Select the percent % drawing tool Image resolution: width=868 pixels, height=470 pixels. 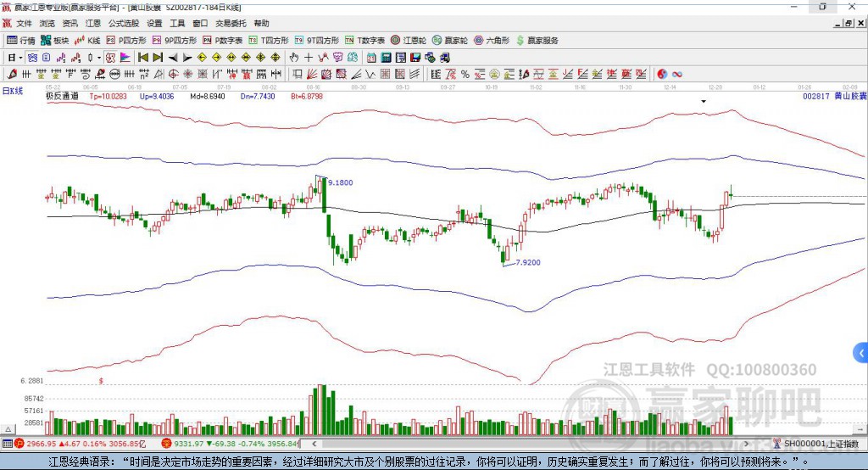click(x=465, y=74)
